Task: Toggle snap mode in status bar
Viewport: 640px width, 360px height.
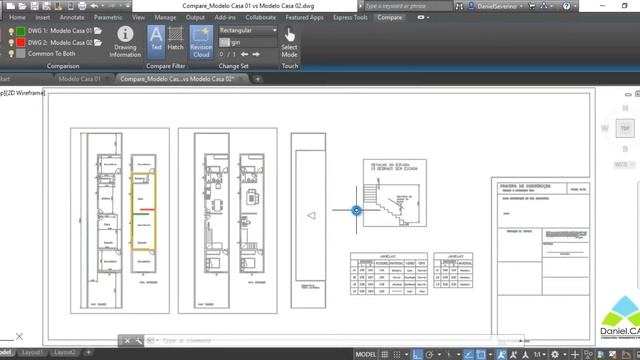Action: pos(397,354)
